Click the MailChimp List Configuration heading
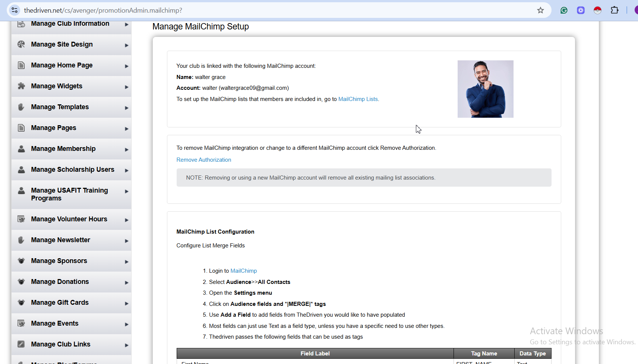 point(215,232)
